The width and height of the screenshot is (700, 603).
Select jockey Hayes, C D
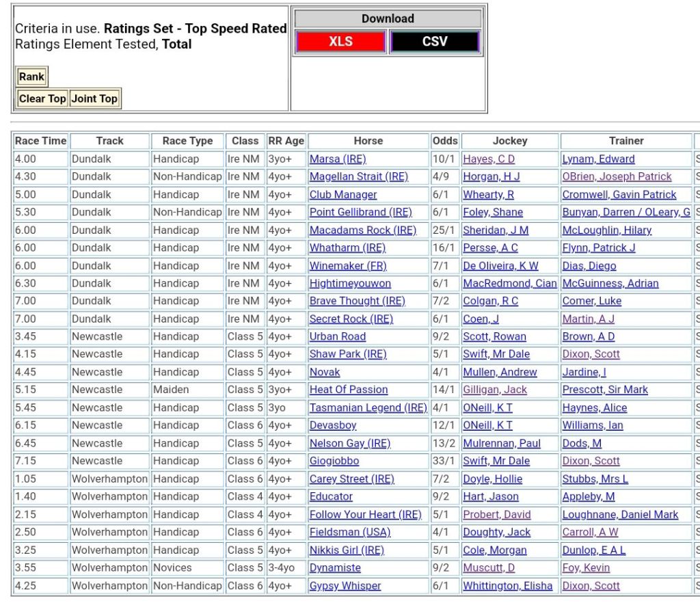(x=489, y=159)
